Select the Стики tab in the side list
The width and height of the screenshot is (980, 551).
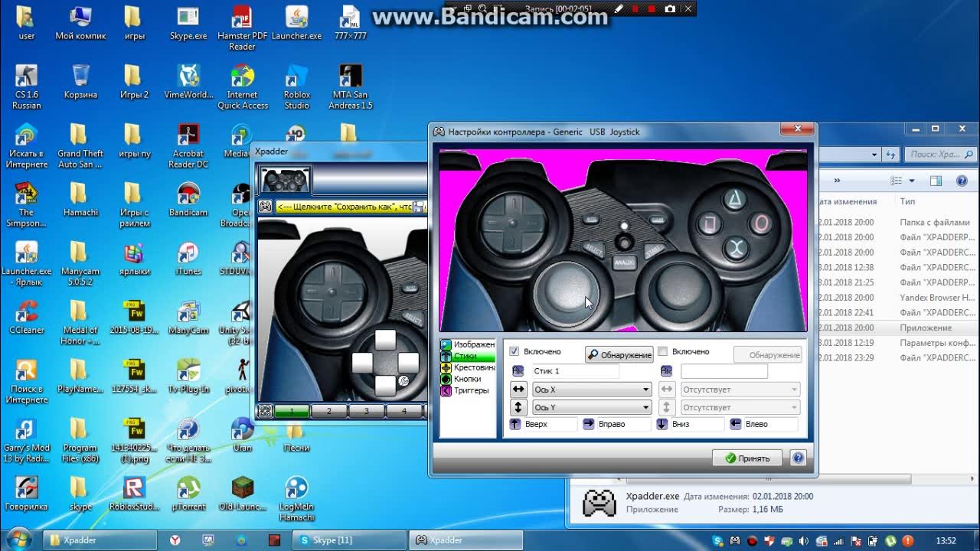click(468, 356)
